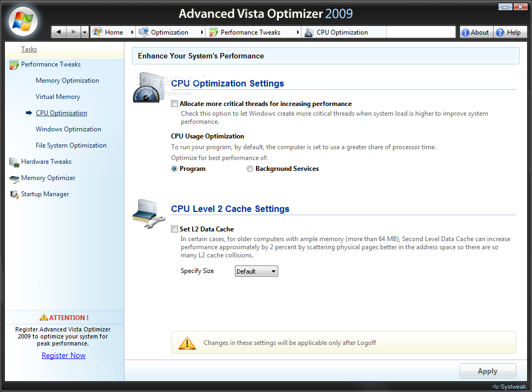The image size is (532, 392).
Task: Select the Program radio button
Action: click(x=174, y=169)
